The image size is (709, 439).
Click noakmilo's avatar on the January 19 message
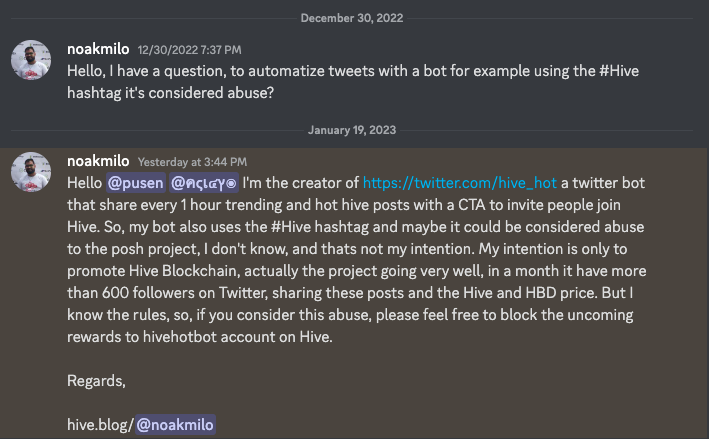click(31, 173)
